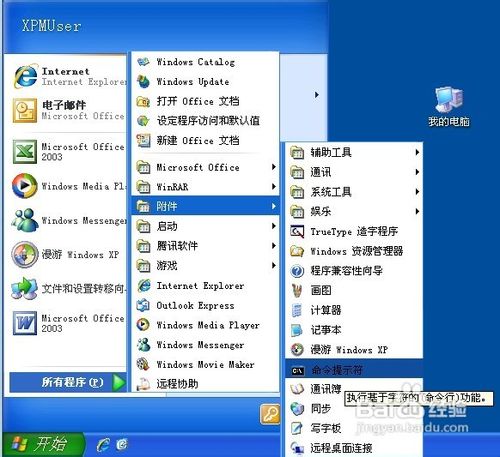Image resolution: width=500 pixels, height=457 pixels.
Task: Open Windows Media Player in programs menu
Action: pyautogui.click(x=144, y=325)
